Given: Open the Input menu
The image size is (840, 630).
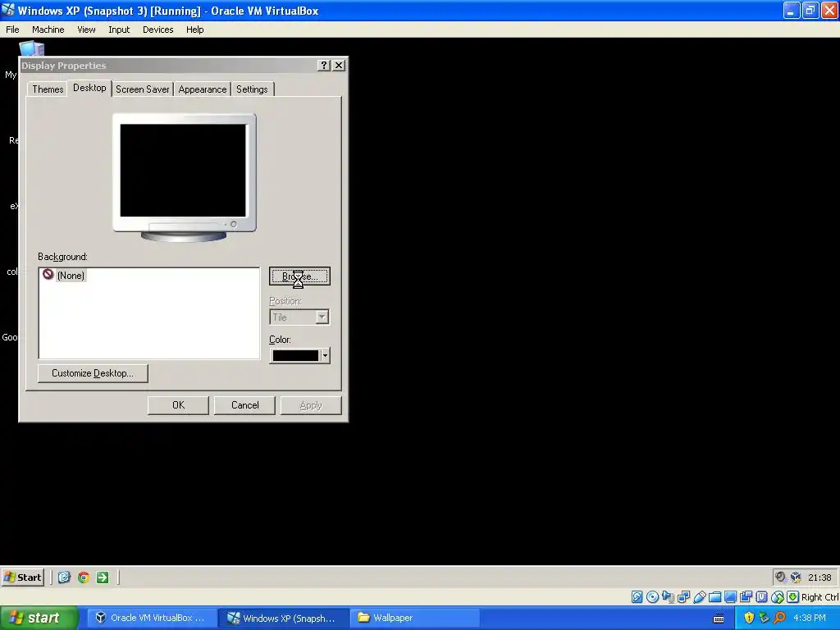Looking at the screenshot, I should point(119,30).
